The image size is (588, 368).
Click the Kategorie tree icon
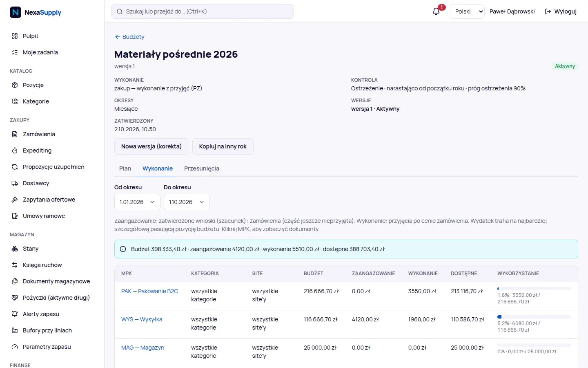pyautogui.click(x=15, y=101)
